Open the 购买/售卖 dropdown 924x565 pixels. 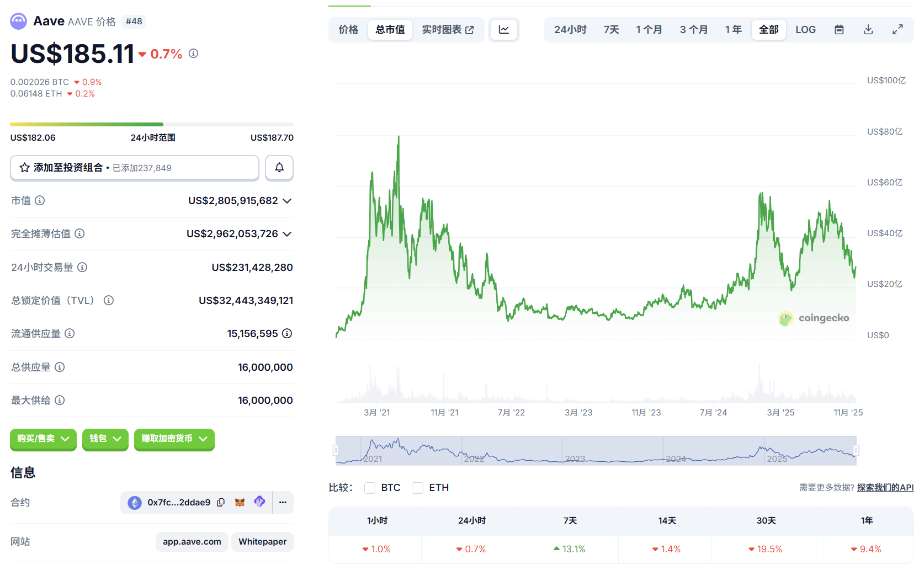(x=43, y=439)
